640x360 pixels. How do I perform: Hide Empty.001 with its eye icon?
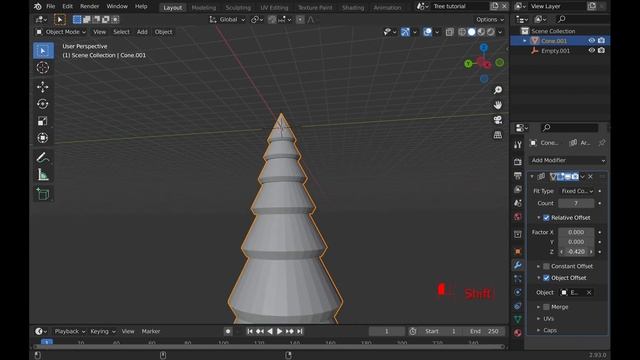coord(591,50)
